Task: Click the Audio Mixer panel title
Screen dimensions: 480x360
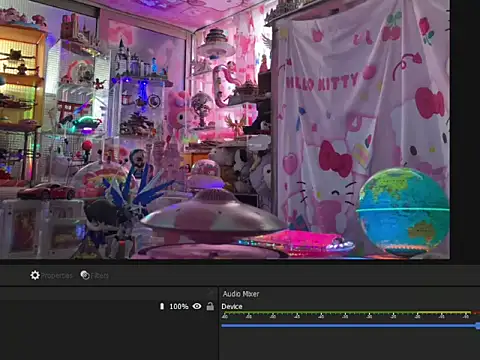Action: click(241, 294)
